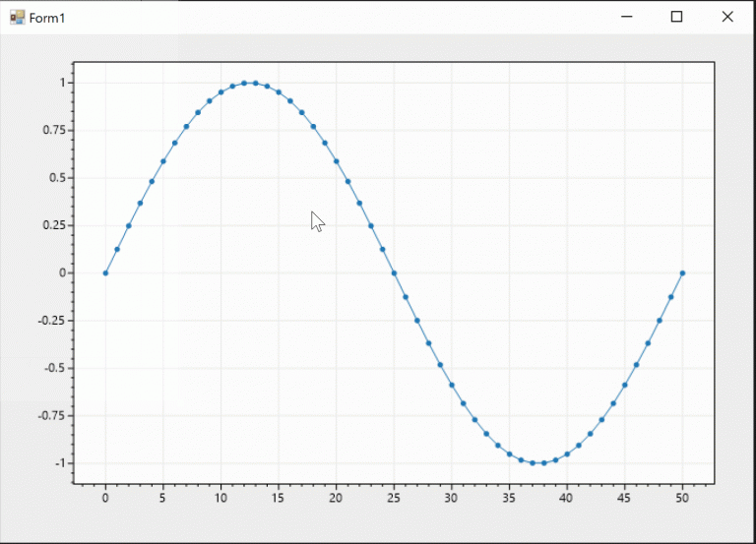Click the y-axis tick label -1
The image size is (756, 544).
[x=59, y=463]
